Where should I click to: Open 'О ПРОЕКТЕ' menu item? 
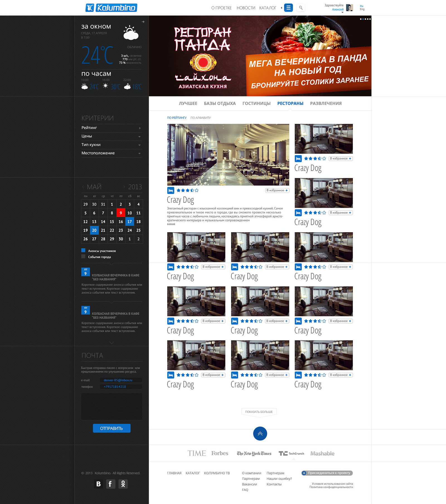(221, 8)
